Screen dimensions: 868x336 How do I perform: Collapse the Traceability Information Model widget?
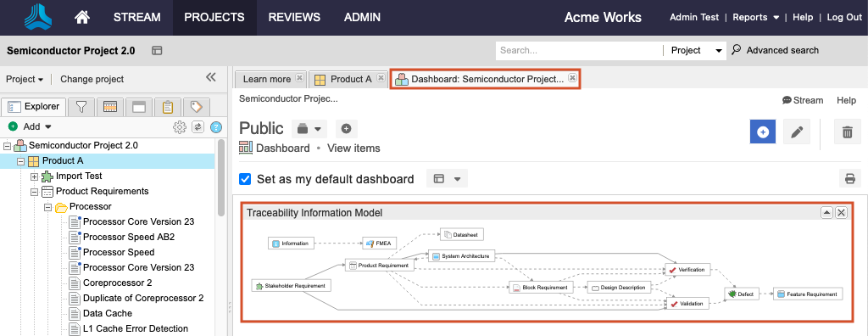coord(826,212)
